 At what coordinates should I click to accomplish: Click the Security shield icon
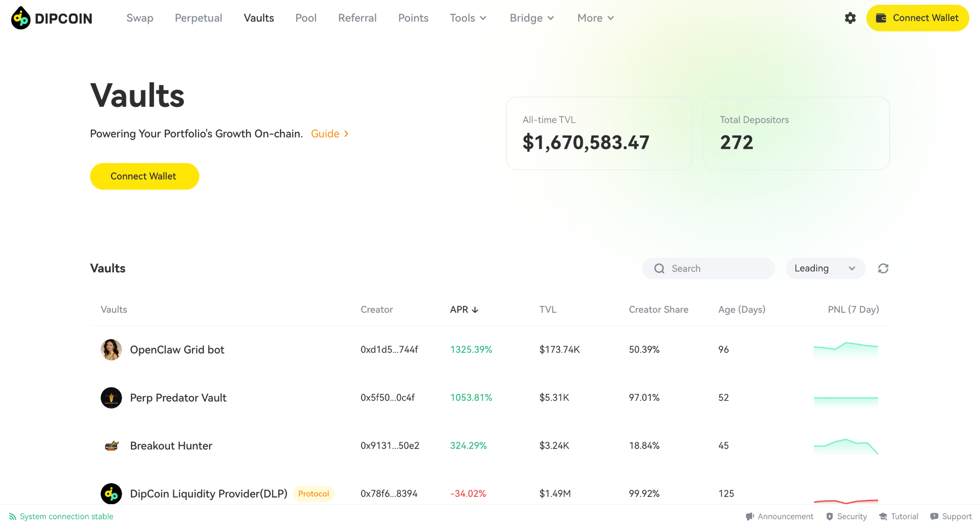point(830,517)
